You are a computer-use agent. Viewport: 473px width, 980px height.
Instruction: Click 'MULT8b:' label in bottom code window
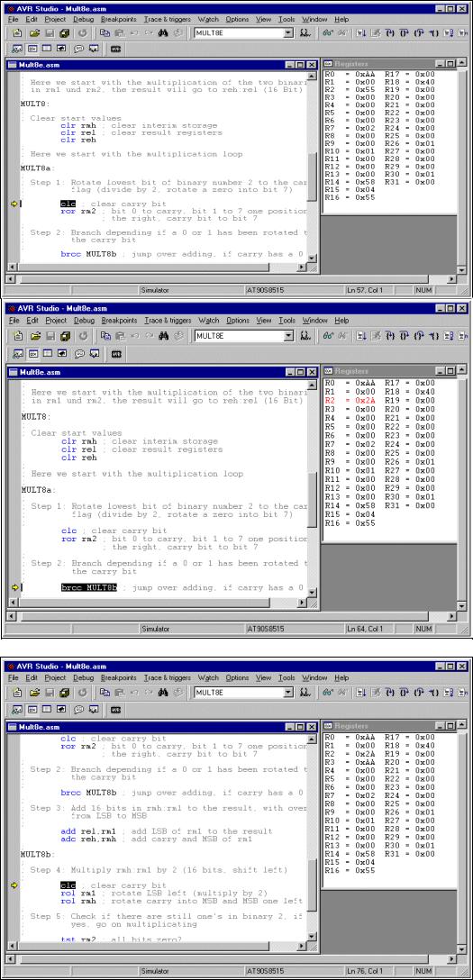(x=38, y=853)
